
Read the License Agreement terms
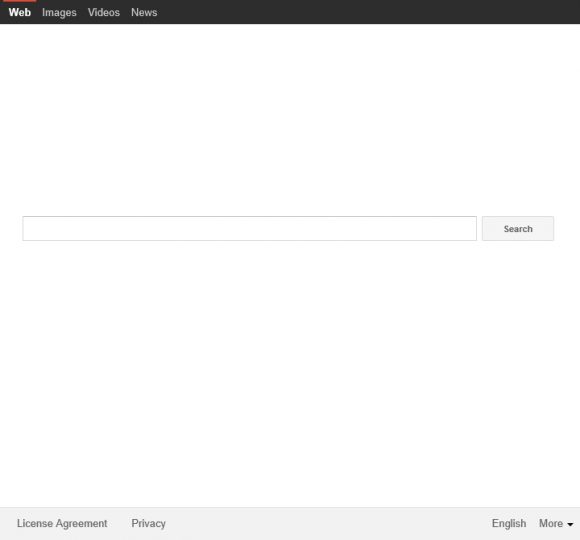pos(62,523)
